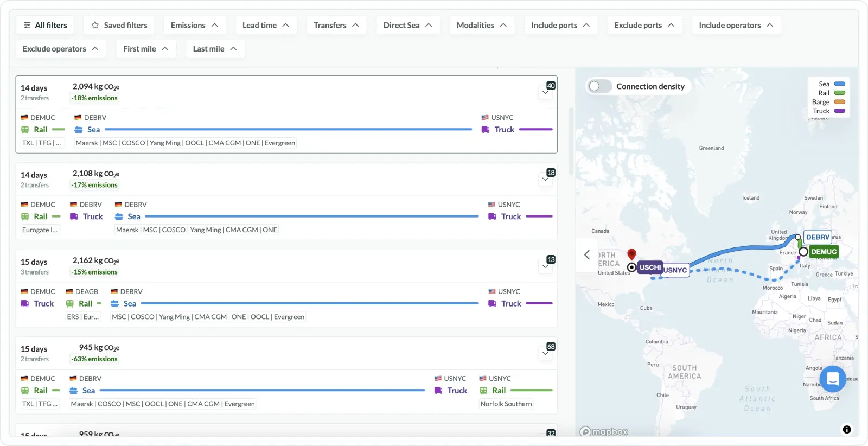Screen dimensions: 868x446
Task: Open the Modalities filter menu
Action: pos(481,26)
